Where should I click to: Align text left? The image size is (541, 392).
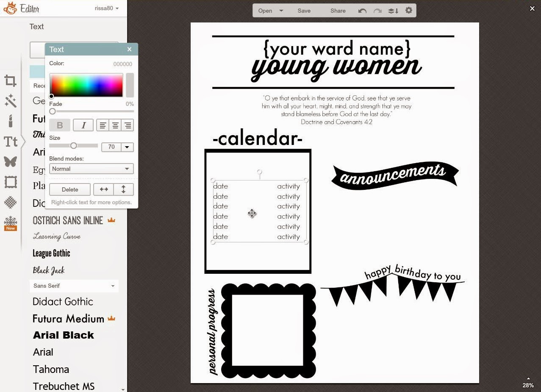pyautogui.click(x=103, y=125)
